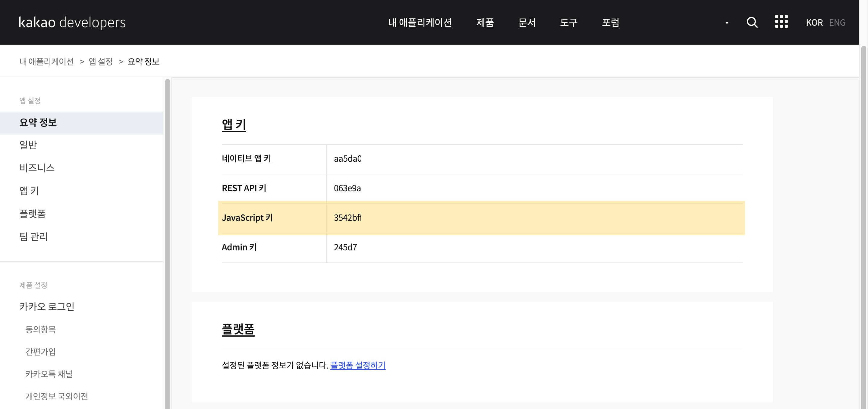Select 비즈니스 in sidebar

point(37,168)
